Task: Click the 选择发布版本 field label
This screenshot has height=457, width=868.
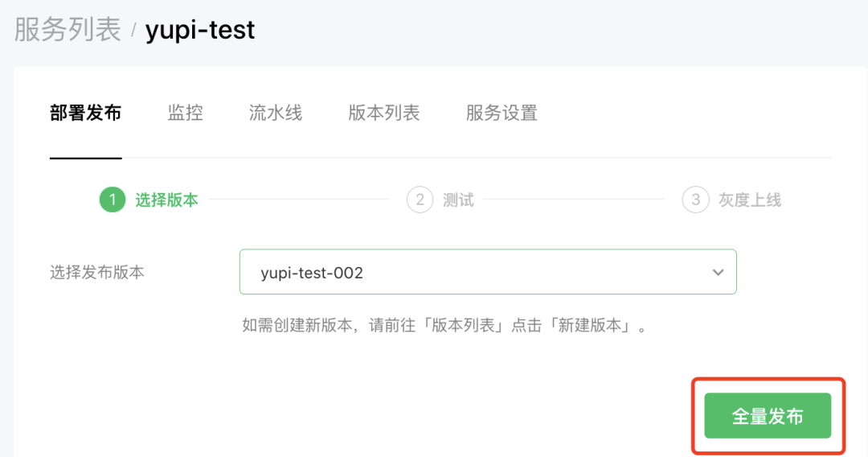Action: click(x=97, y=272)
